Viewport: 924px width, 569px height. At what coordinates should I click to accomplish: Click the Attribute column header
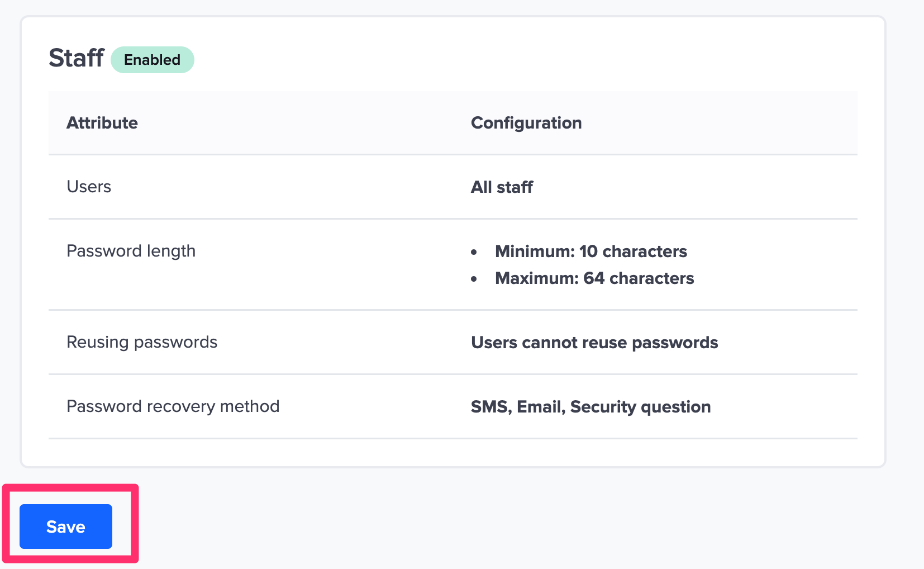[102, 122]
